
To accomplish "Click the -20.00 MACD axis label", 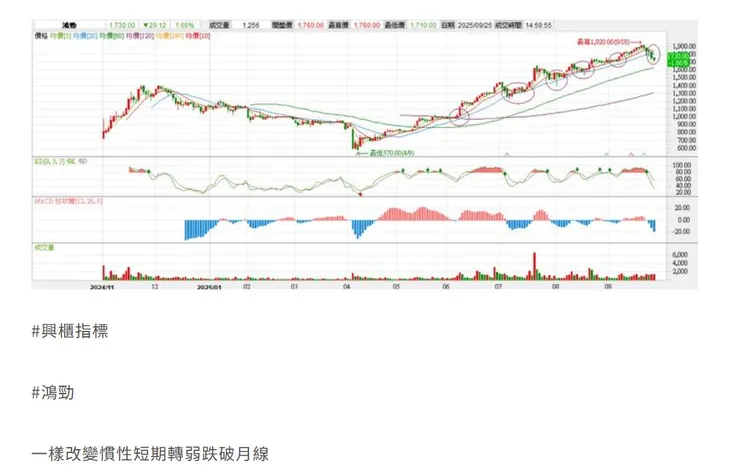I will [682, 232].
